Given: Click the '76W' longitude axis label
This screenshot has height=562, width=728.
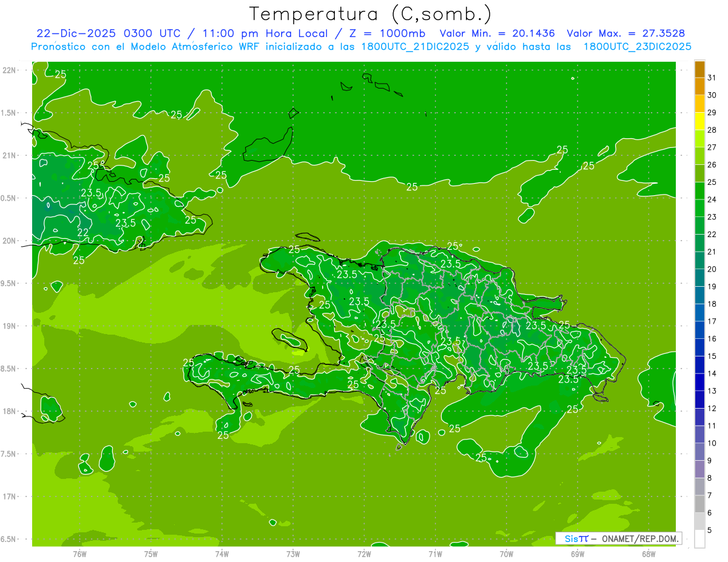Looking at the screenshot, I should click(x=79, y=554).
